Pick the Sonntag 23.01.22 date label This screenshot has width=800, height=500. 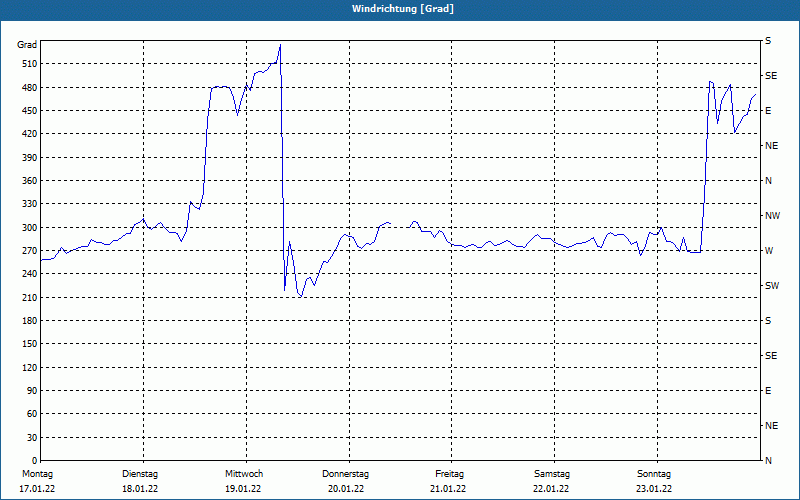654,481
